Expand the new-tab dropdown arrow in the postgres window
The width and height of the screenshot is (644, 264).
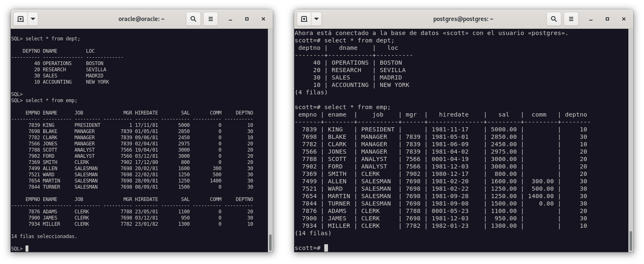(316, 19)
